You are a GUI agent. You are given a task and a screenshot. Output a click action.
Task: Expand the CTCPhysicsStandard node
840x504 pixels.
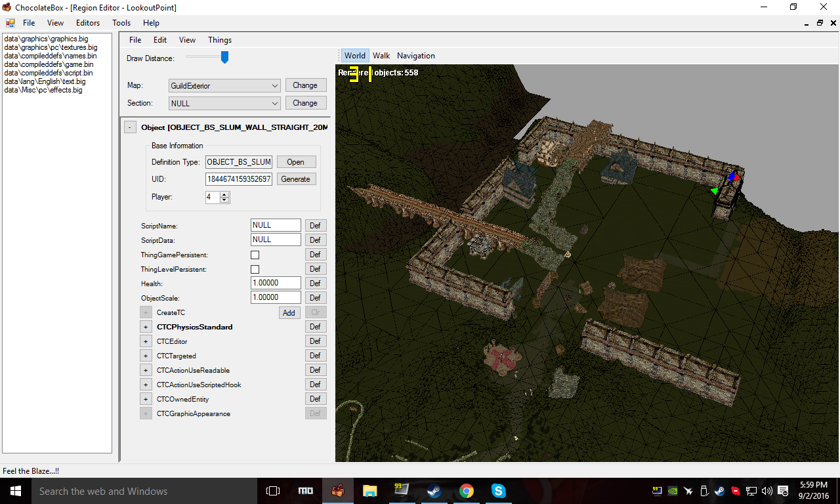point(146,327)
